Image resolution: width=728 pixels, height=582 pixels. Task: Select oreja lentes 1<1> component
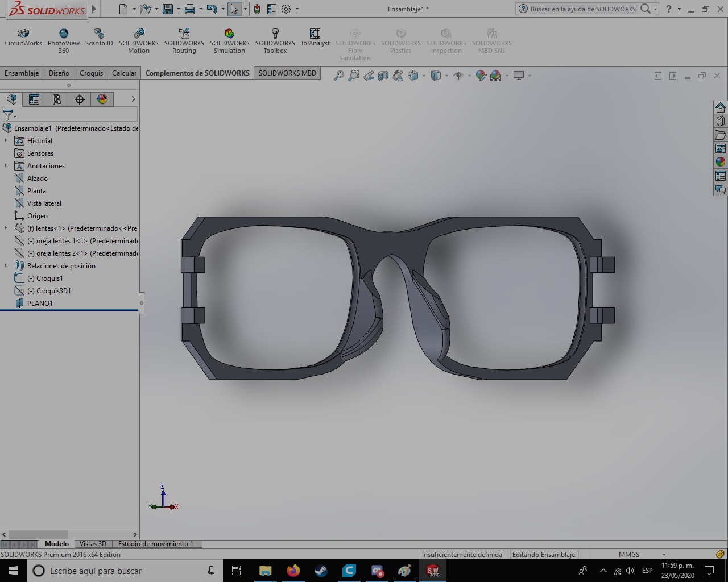click(x=76, y=240)
